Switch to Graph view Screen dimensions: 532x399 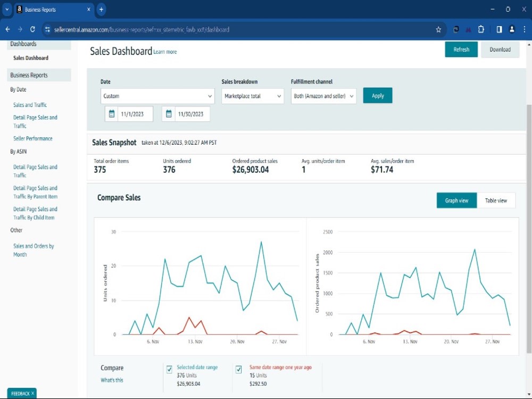click(x=456, y=201)
